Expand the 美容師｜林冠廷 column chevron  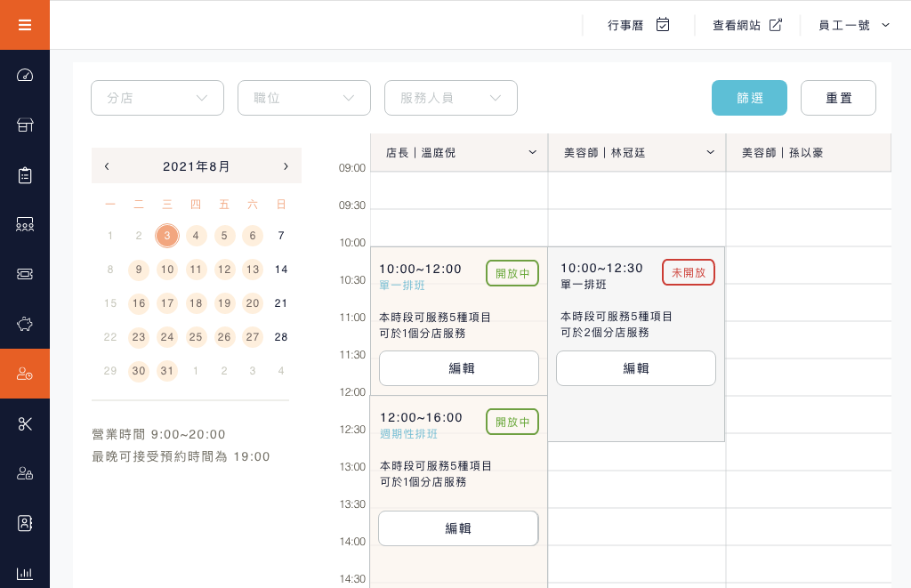point(710,152)
